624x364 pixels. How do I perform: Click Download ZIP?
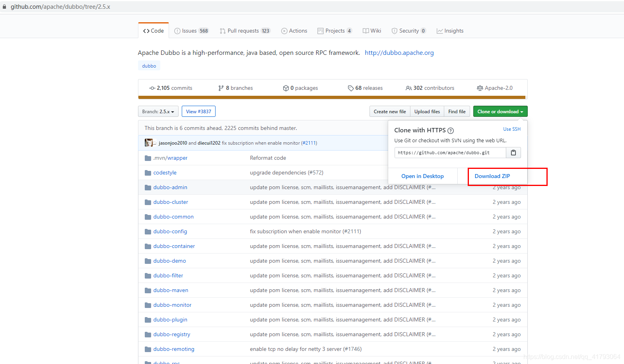(x=492, y=176)
